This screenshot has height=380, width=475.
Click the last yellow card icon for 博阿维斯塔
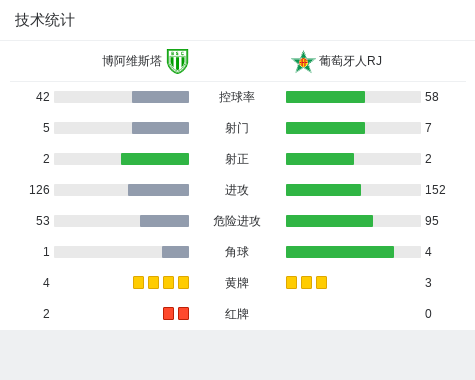[x=183, y=282]
